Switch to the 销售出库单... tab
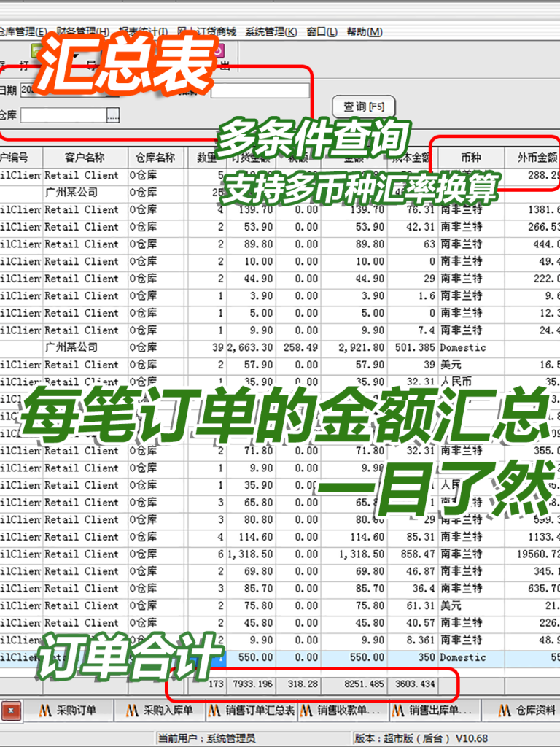This screenshot has height=747, width=560. (x=435, y=711)
